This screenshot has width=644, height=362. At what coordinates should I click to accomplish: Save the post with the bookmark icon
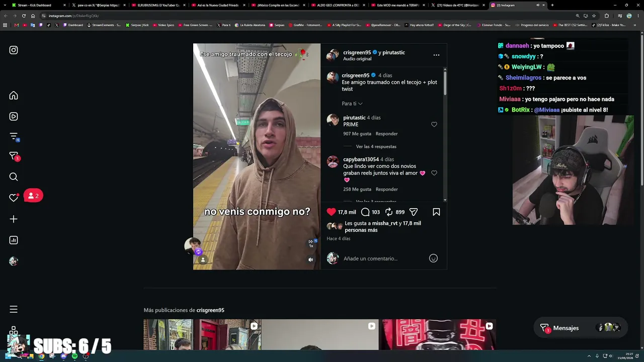click(436, 212)
